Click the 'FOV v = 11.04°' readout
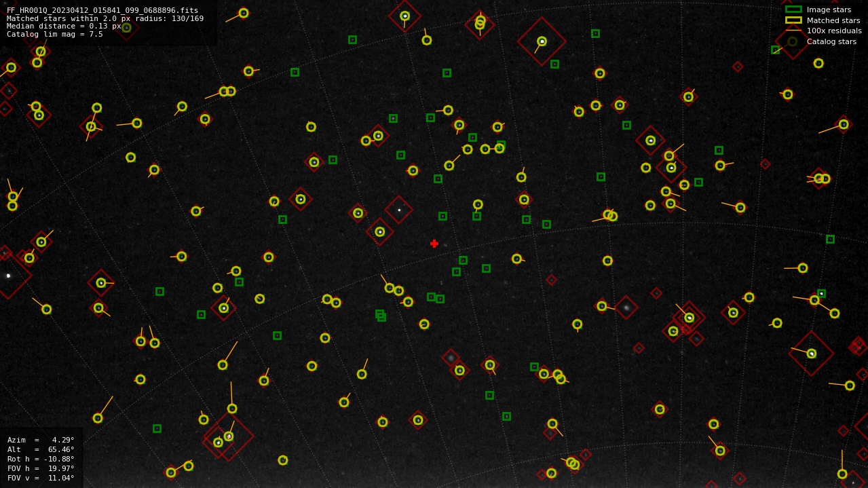The image size is (868, 488). (41, 478)
